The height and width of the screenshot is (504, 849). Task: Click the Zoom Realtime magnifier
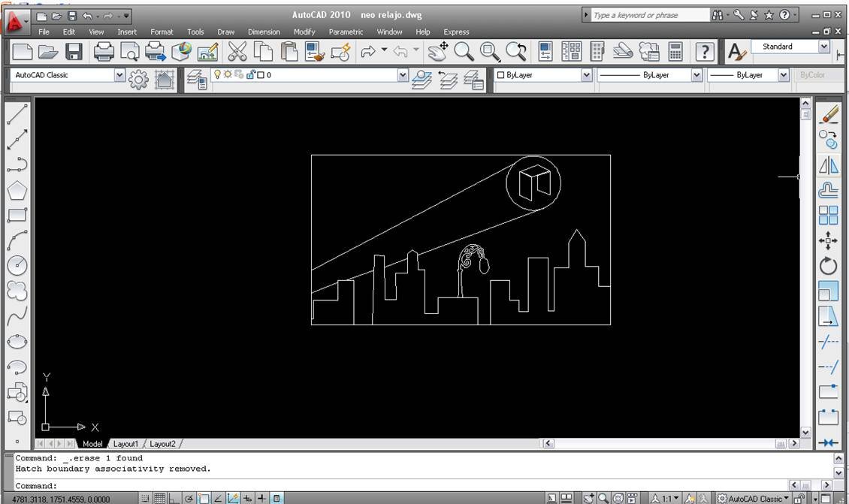click(x=464, y=51)
